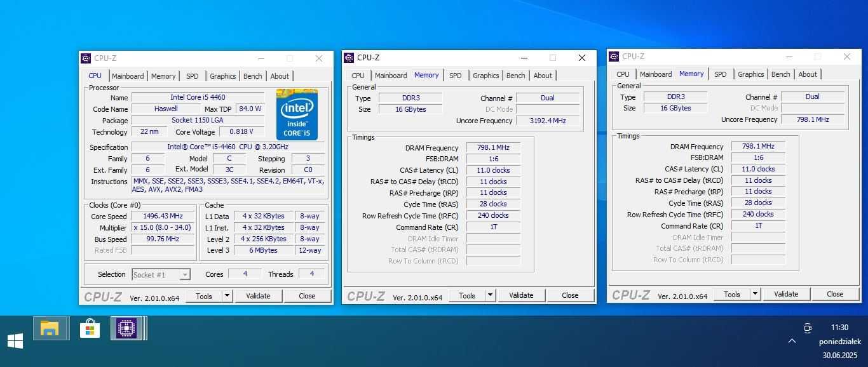Image resolution: width=868 pixels, height=367 pixels.
Task: Open Mainboard tab in middle CPU-Z window
Action: 391,76
